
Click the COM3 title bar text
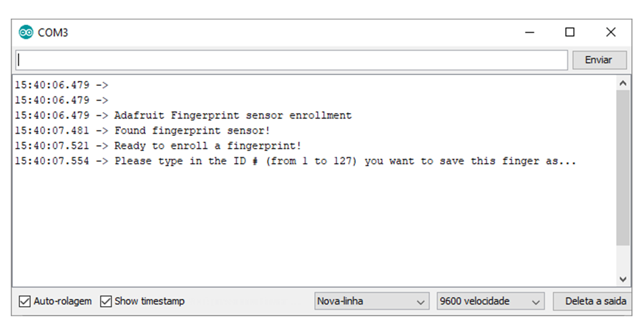tap(53, 33)
